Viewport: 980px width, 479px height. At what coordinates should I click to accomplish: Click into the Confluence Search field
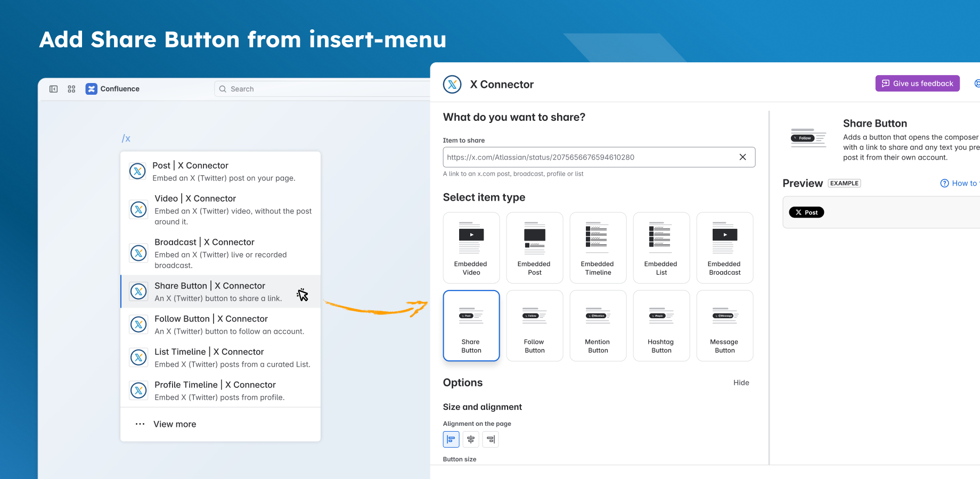click(322, 89)
